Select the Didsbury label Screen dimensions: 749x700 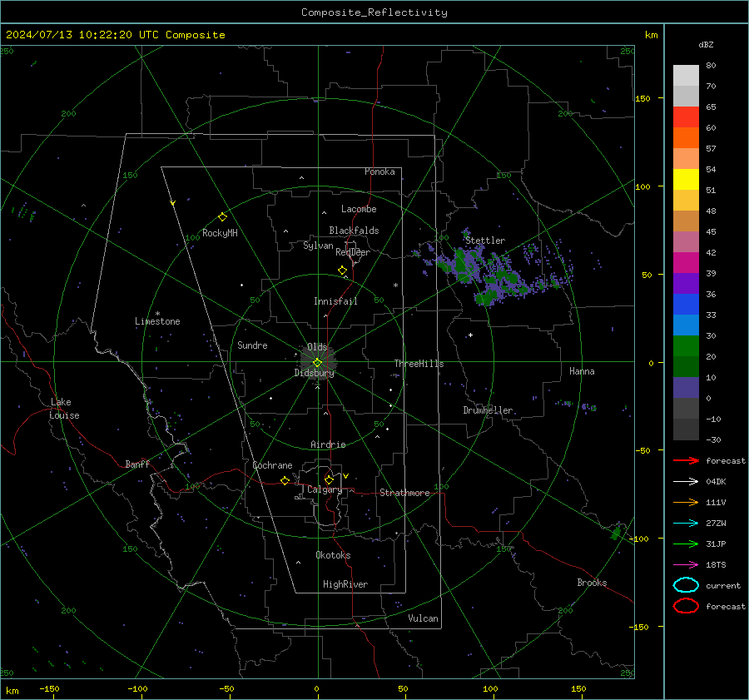coord(315,373)
